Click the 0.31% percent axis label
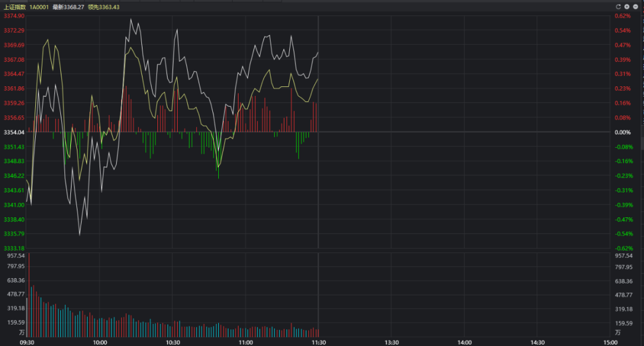Viewport: 644px width, 346px height. click(623, 74)
